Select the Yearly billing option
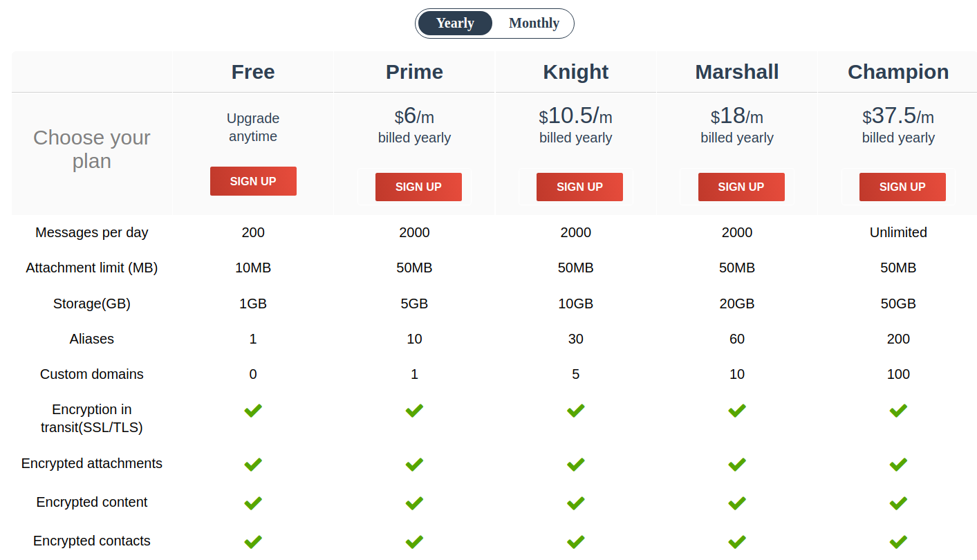 click(x=455, y=24)
